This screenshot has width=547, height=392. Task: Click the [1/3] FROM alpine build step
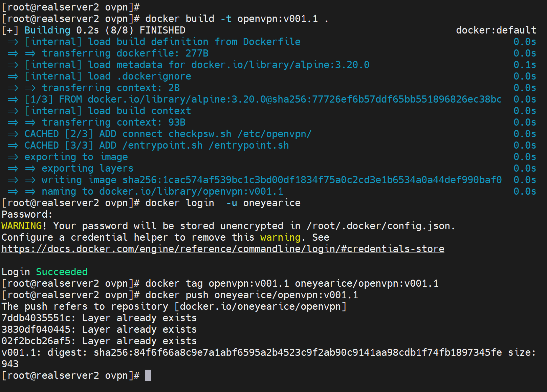(263, 99)
